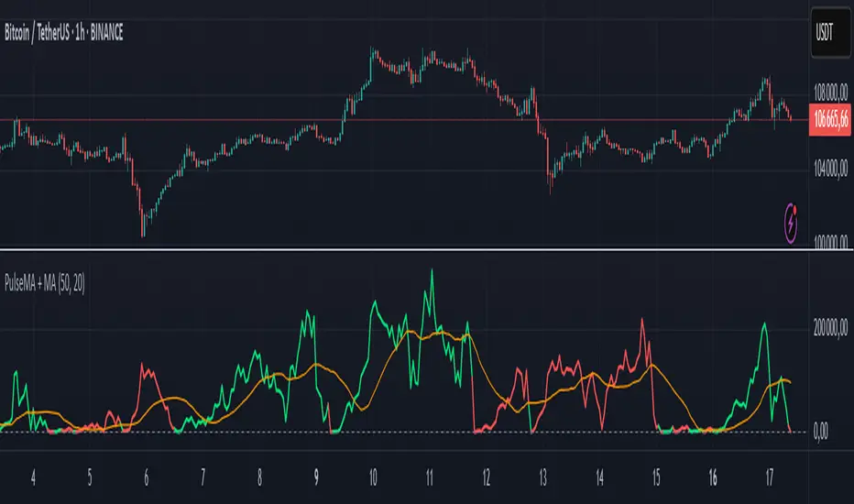Click date label 15 on time axis

click(656, 477)
